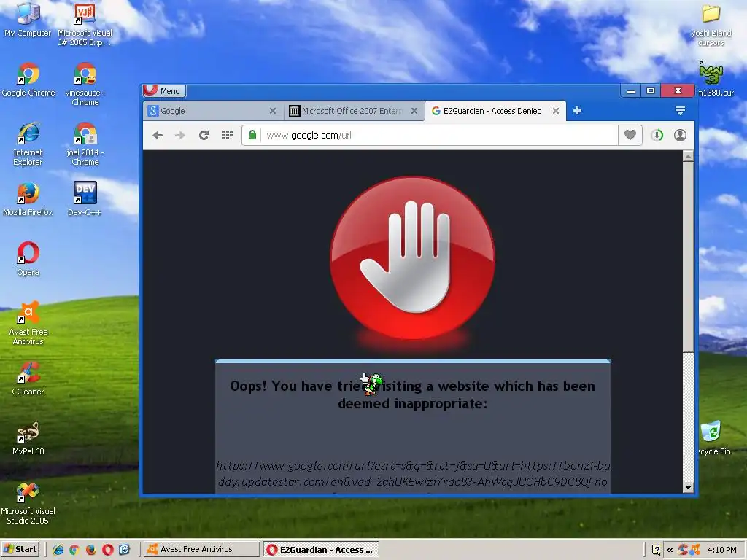
Task: Click the blocked bonzi-buddy URL text
Action: point(413,473)
